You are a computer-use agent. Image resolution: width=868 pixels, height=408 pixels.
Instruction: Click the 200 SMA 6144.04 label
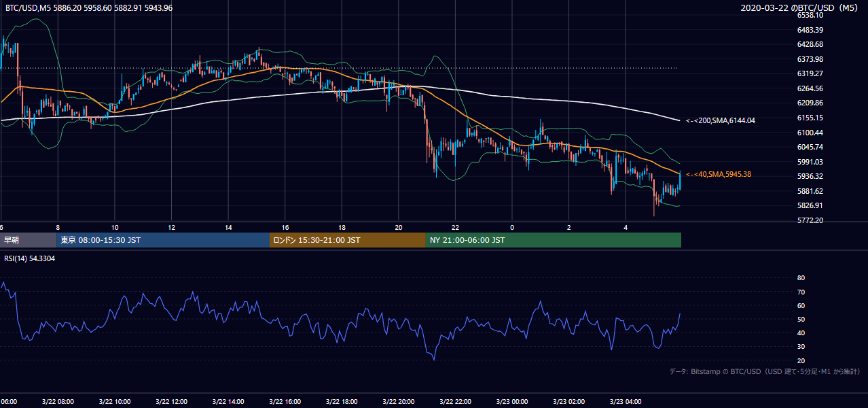(x=721, y=120)
